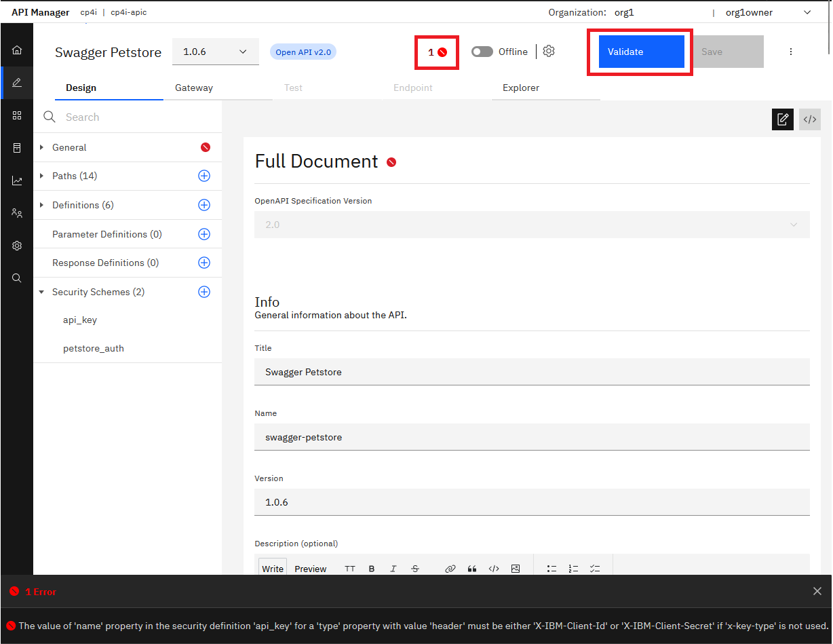Open the org1owner user dropdown
The height and width of the screenshot is (644, 833).
[x=768, y=12]
